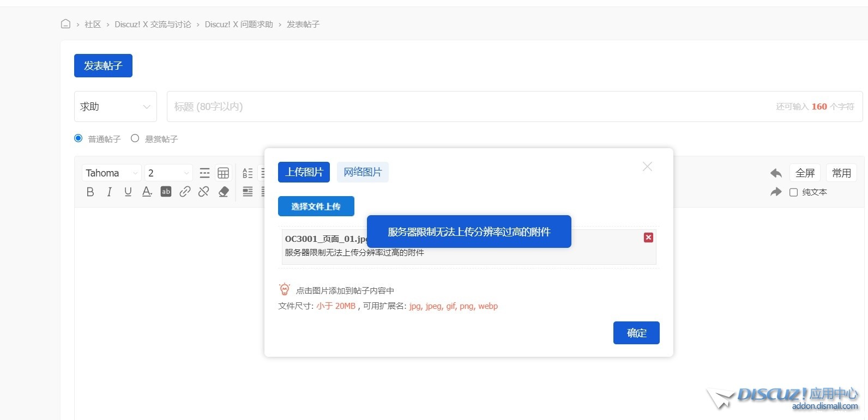Enable the 纯文本 checkbox
This screenshot has height=420, width=868.
[794, 192]
